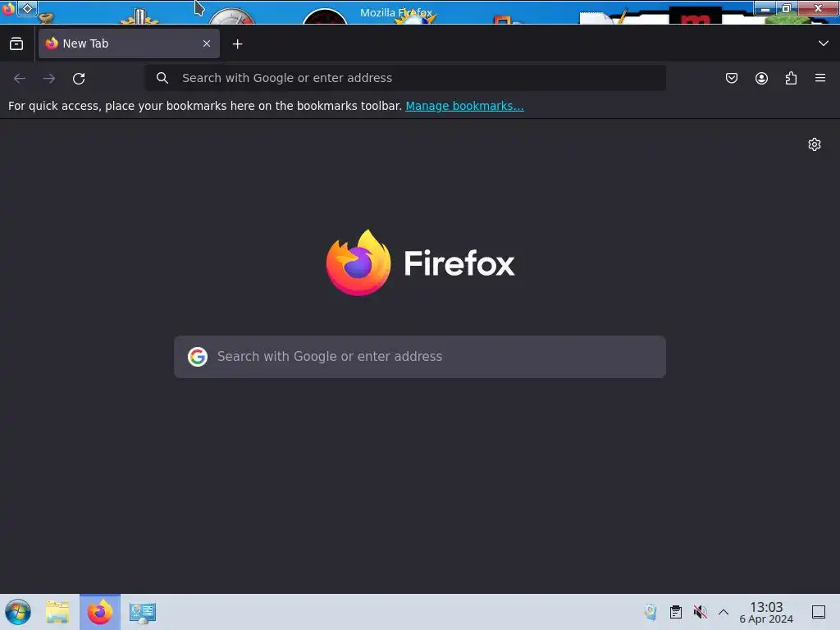Focus the top address bar field

(x=405, y=78)
